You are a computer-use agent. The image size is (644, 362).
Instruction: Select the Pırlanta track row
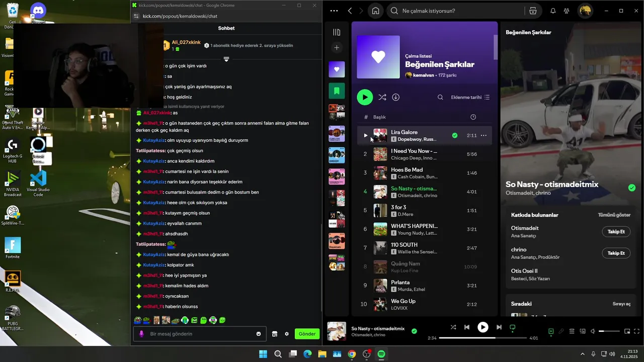[425, 286]
